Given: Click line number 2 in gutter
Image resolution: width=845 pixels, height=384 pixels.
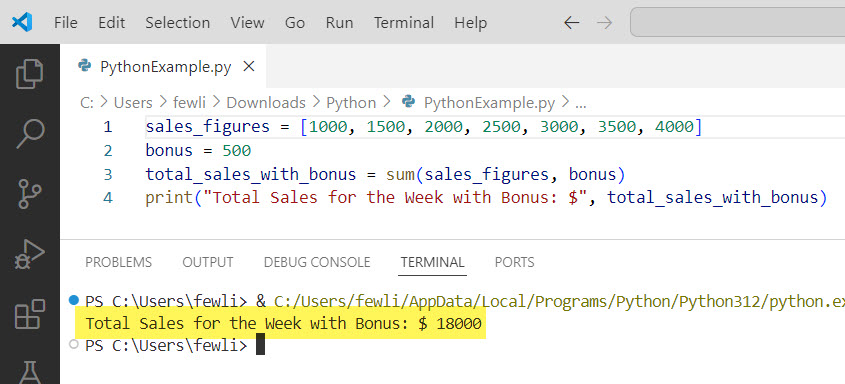Looking at the screenshot, I should click(108, 151).
